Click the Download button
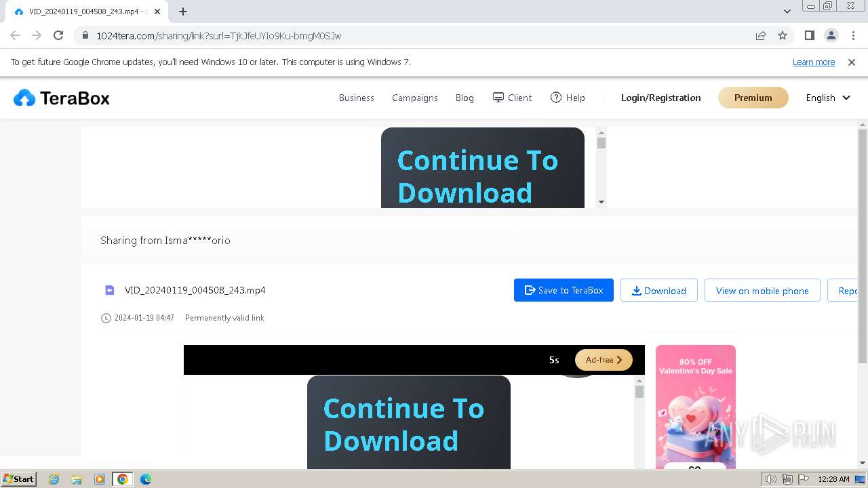 [658, 290]
